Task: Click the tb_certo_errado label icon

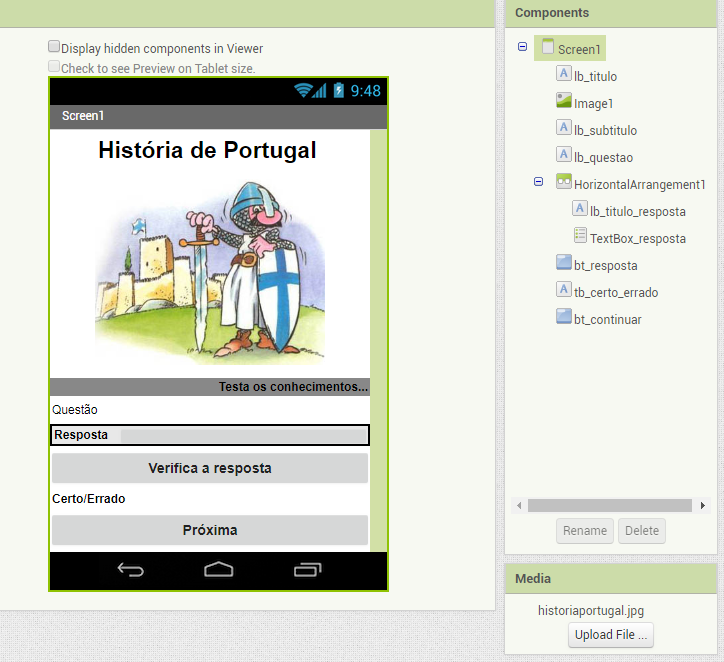Action: [563, 289]
